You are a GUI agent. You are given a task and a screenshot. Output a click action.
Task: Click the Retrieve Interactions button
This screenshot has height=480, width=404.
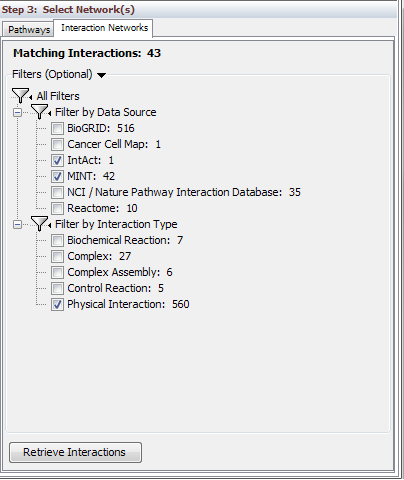[x=75, y=452]
